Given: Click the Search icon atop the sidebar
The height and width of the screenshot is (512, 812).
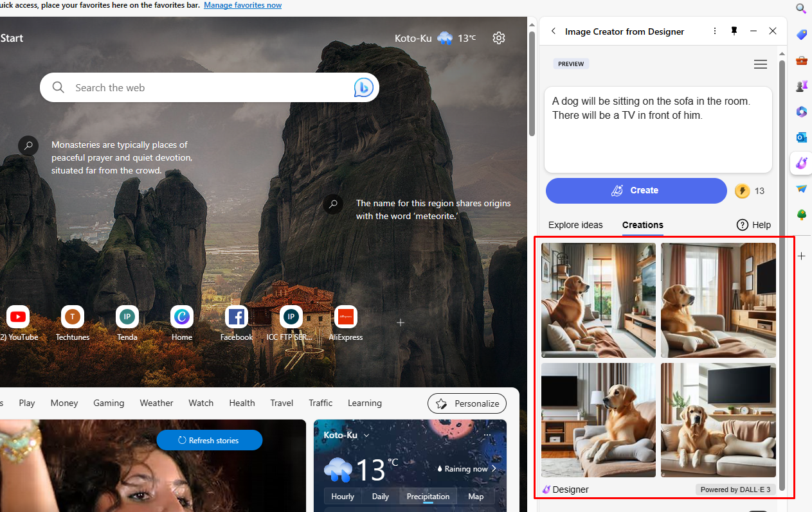Looking at the screenshot, I should coord(801,8).
